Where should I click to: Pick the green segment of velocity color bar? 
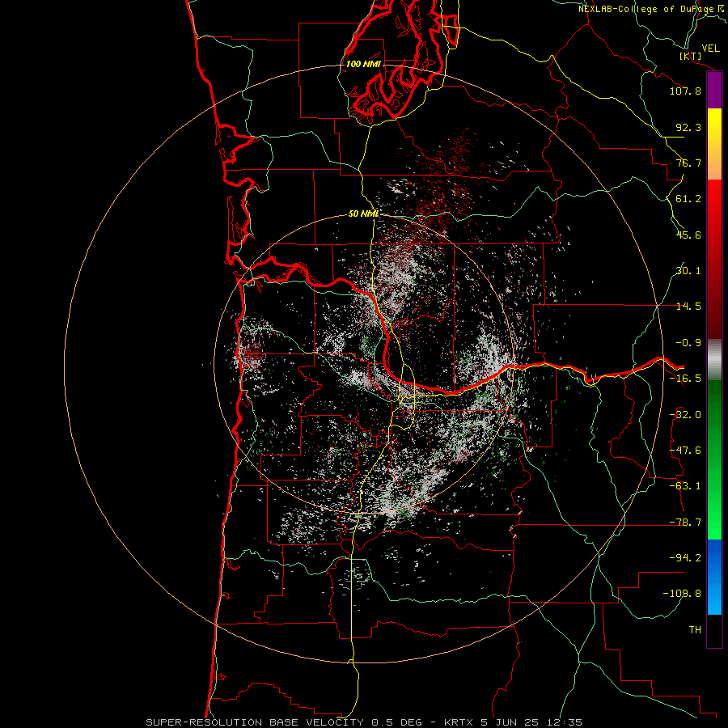pos(714,459)
